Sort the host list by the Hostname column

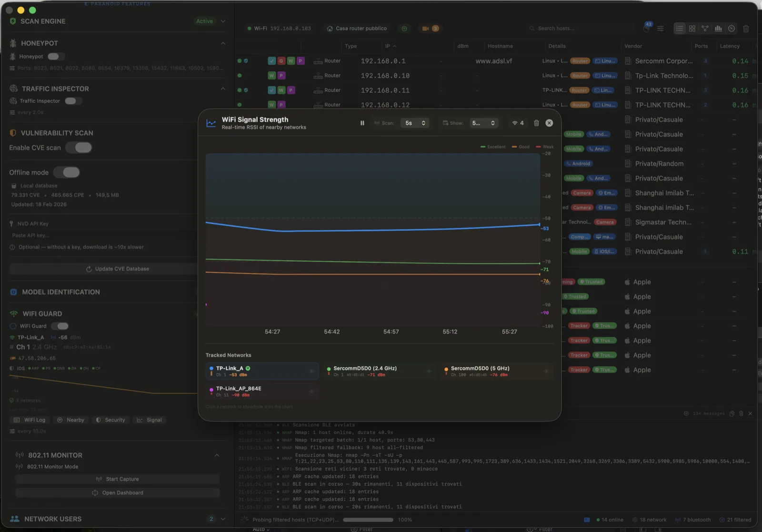point(500,46)
